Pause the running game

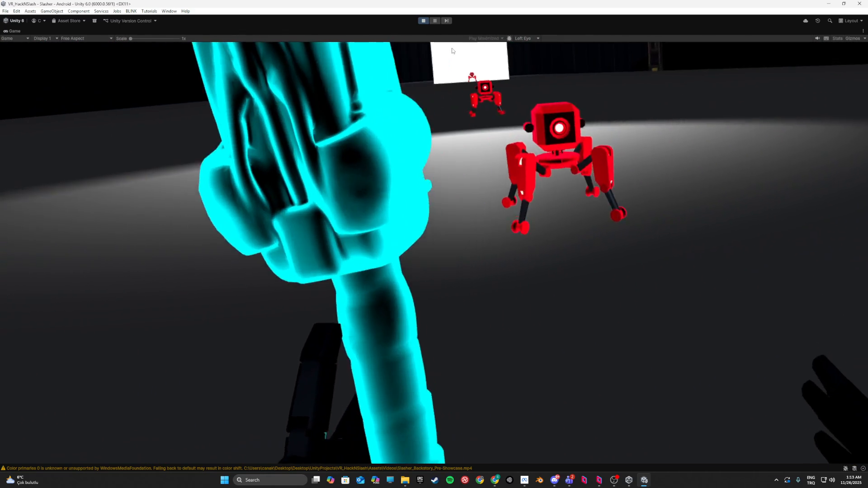tap(435, 21)
